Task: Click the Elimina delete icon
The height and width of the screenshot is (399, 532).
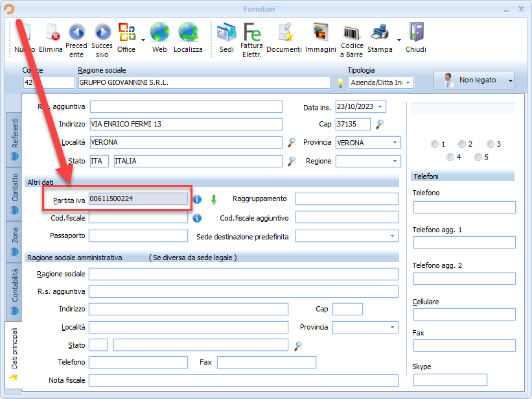Action: pyautogui.click(x=52, y=32)
